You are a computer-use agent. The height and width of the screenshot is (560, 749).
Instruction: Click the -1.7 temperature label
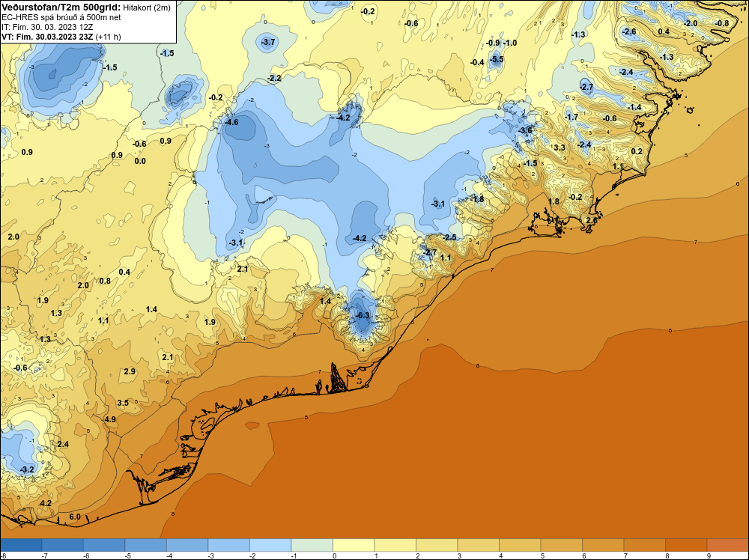[x=571, y=117]
